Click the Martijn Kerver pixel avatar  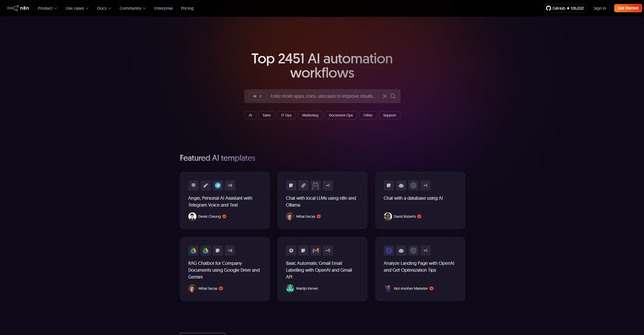[x=290, y=288]
